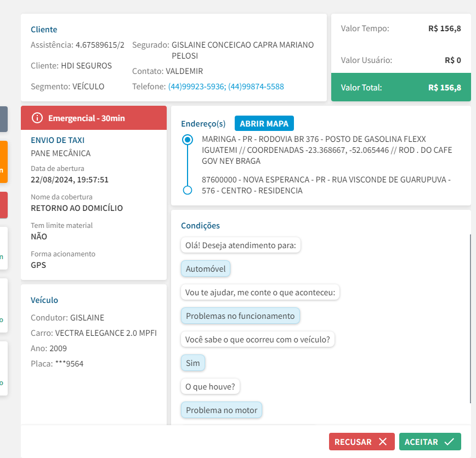The height and width of the screenshot is (458, 476).
Task: Click the green Valor Total bar
Action: (401, 88)
